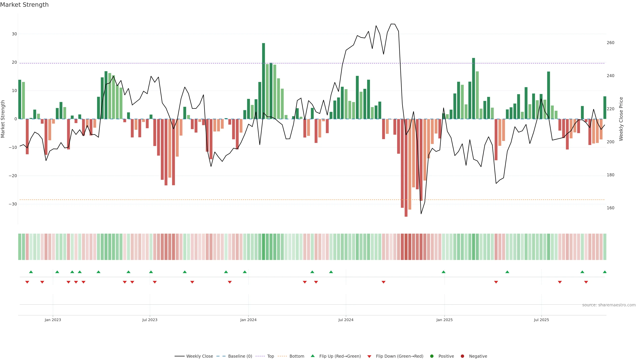Click the source: sharemaestro.com text
Screen dimensions: 644x362
pyautogui.click(x=609, y=305)
